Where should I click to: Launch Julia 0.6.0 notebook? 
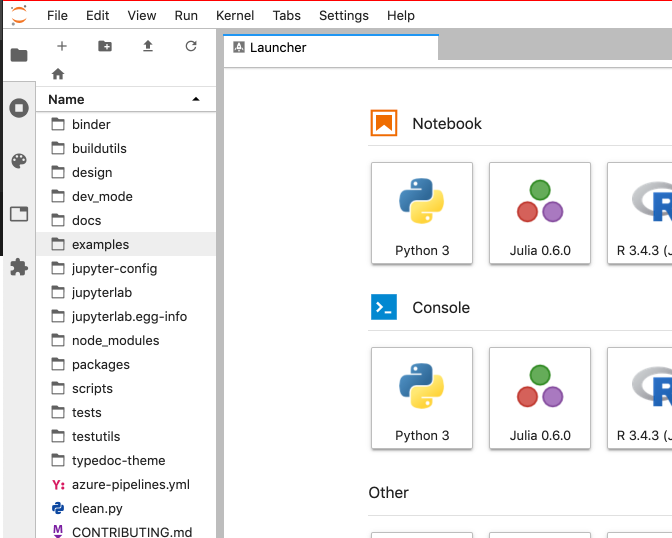540,213
